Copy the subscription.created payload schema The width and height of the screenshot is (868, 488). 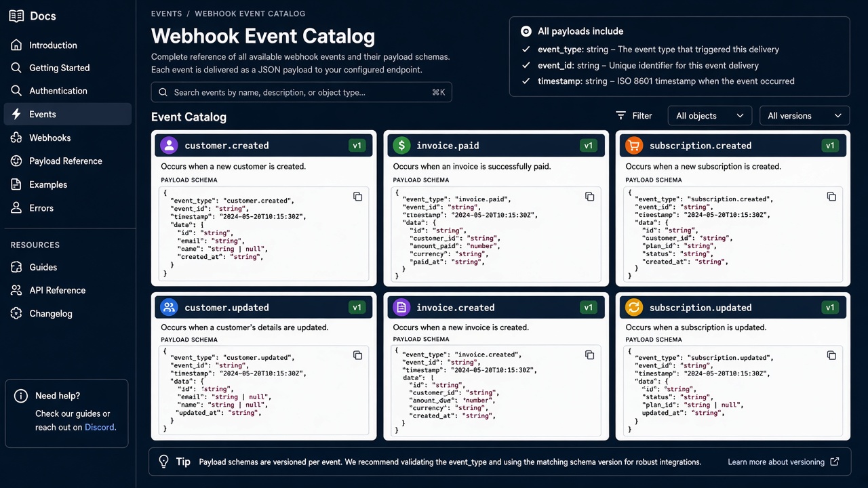(831, 197)
